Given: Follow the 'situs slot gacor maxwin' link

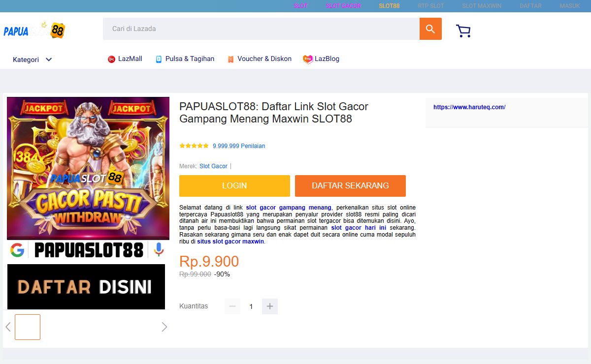Looking at the screenshot, I should (230, 242).
